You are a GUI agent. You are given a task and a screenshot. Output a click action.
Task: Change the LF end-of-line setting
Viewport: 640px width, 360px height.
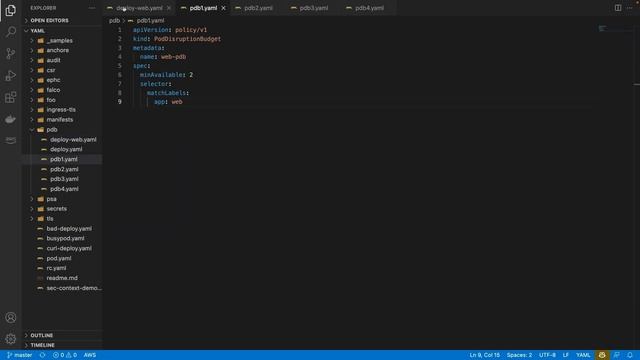click(565, 355)
